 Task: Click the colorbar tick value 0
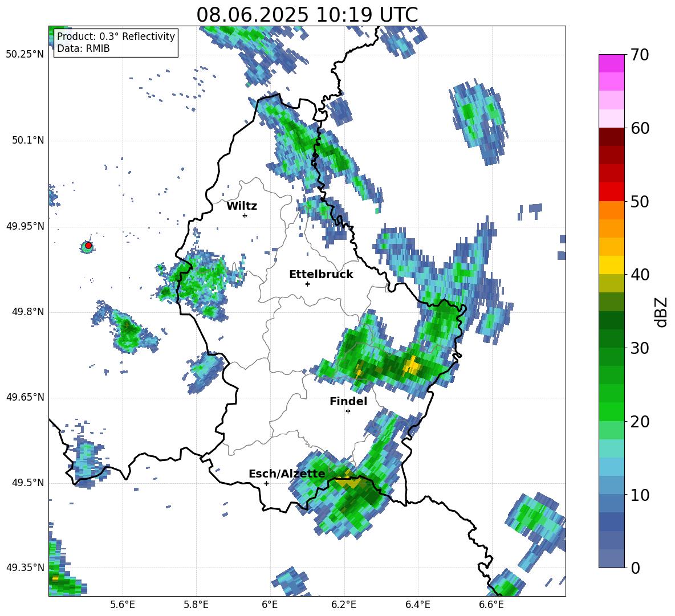tap(636, 568)
